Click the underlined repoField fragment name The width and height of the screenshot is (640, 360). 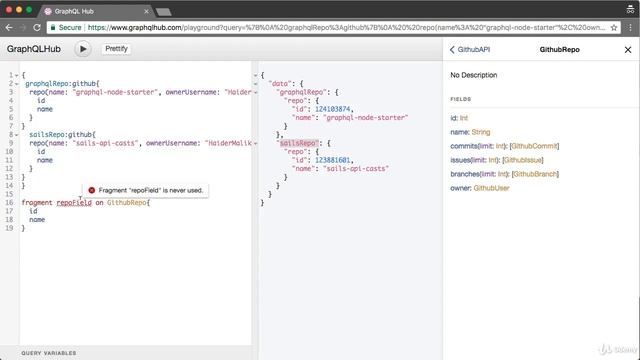(x=74, y=202)
